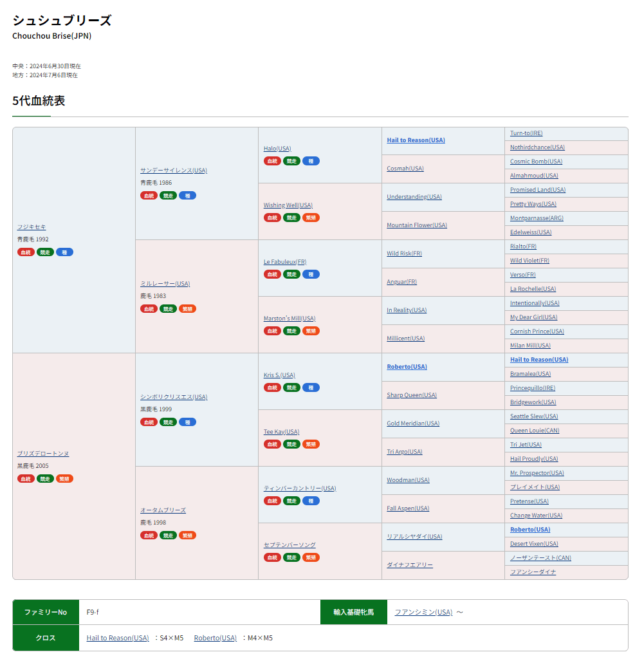
Task: Click the Mr. Prospector(USA) link
Action: 537,473
